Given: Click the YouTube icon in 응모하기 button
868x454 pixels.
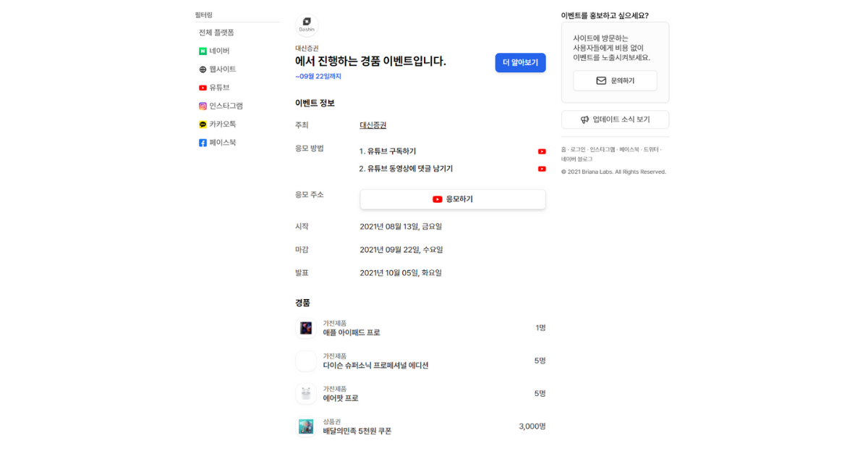Looking at the screenshot, I should pos(438,199).
